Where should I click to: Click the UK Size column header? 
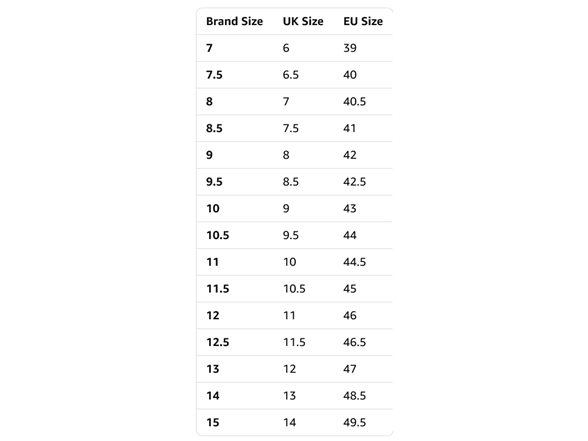pyautogui.click(x=303, y=21)
